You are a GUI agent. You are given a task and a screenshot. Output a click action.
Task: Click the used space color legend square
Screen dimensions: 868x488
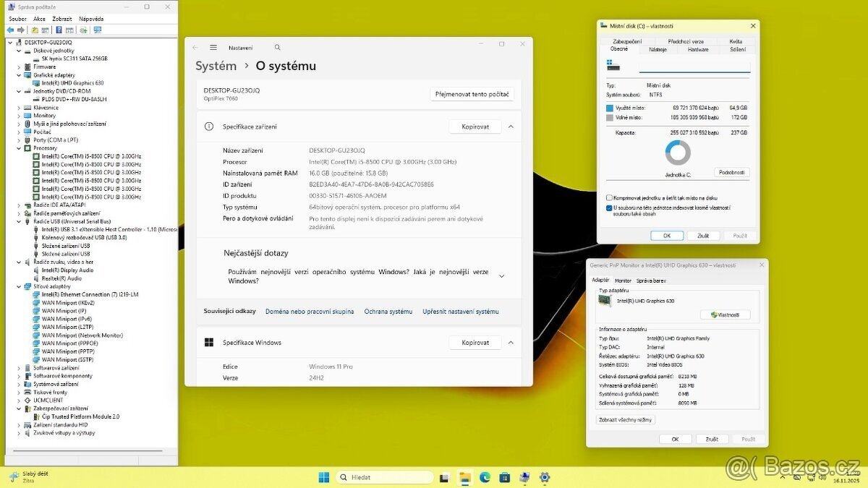point(610,107)
